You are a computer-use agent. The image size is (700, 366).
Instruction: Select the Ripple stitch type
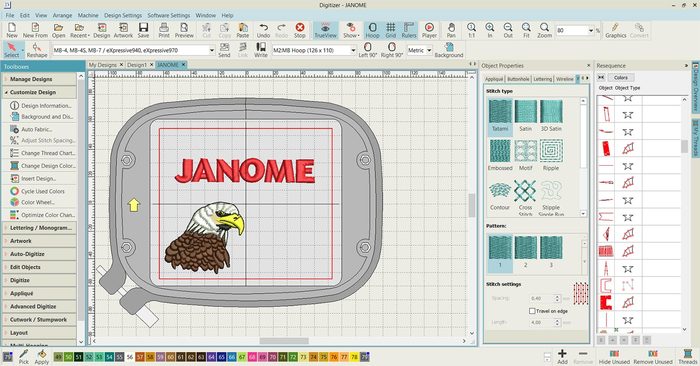(x=551, y=155)
